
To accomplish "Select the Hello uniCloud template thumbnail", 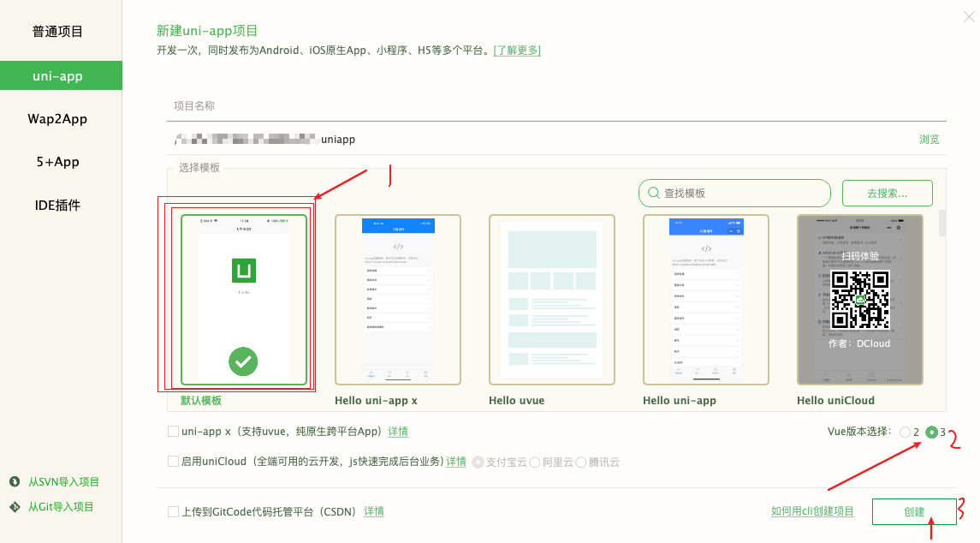I will pos(860,300).
